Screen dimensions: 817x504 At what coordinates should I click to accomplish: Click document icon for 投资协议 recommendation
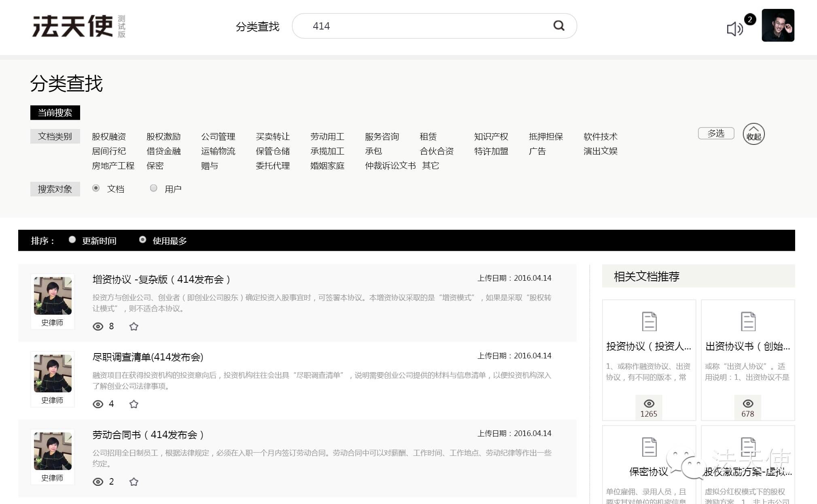[649, 322]
